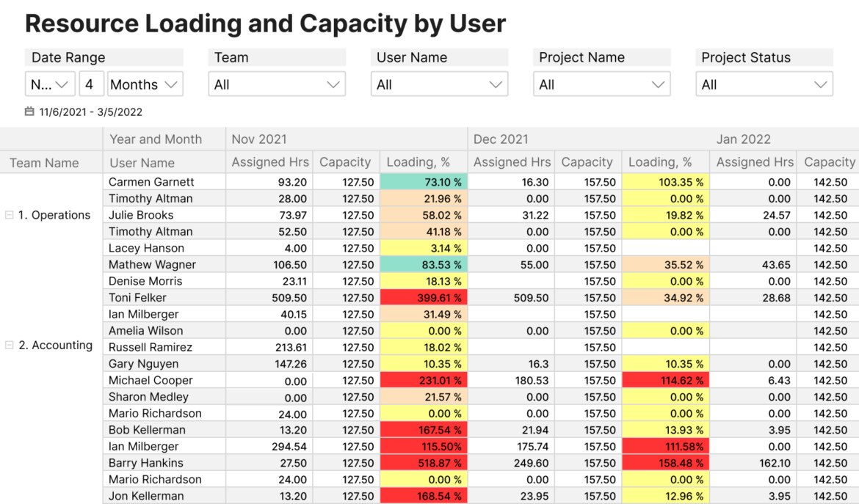859x504 pixels.
Task: Click the Assigned Hrs column header
Action: (269, 162)
